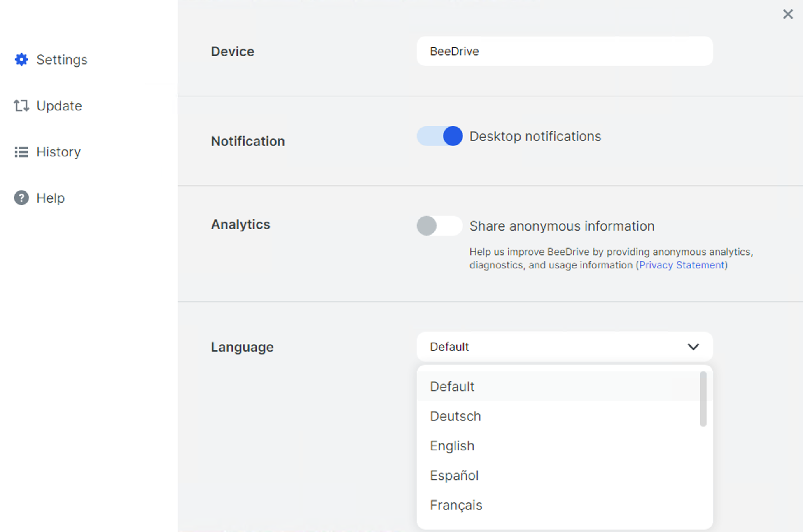Viewport: 803px width, 532px height.
Task: Select Deutsch in the language list
Action: 558,416
